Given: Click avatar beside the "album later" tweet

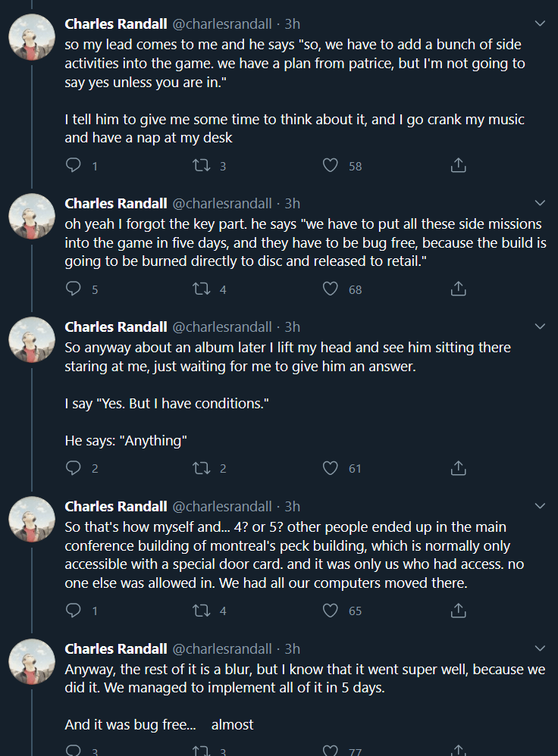Looking at the screenshot, I should click(x=31, y=340).
